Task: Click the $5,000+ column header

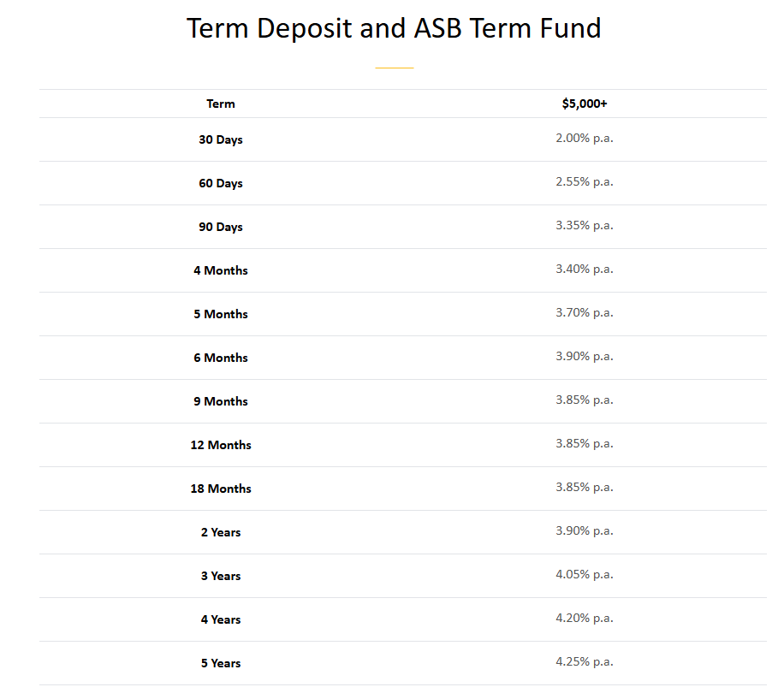Action: coord(585,104)
